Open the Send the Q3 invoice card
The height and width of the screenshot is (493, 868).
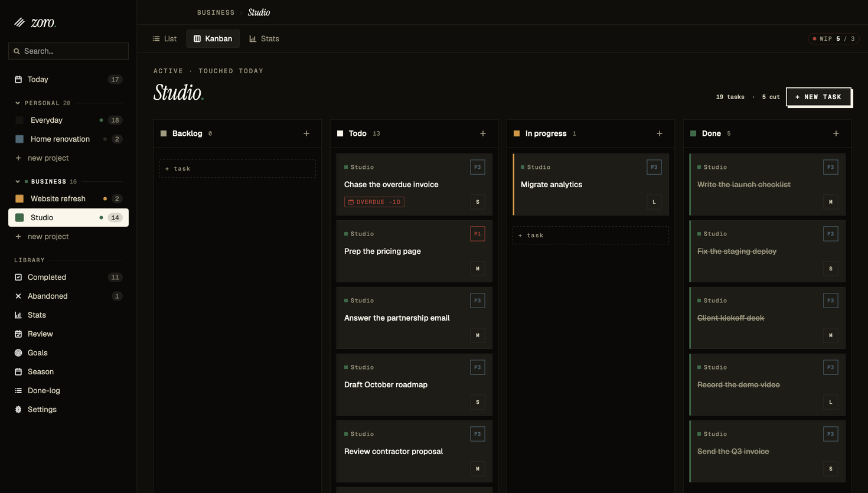point(767,452)
